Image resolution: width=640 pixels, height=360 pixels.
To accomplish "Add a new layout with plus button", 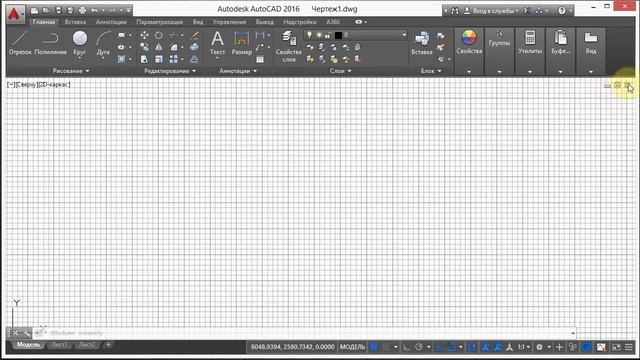I will click(108, 345).
